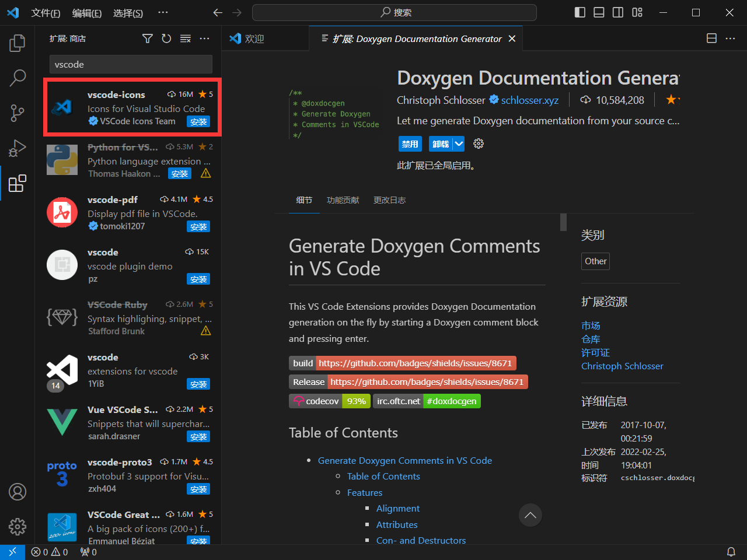Screen dimensions: 747x560
Task: Open the Accounts icon
Action: [18, 492]
